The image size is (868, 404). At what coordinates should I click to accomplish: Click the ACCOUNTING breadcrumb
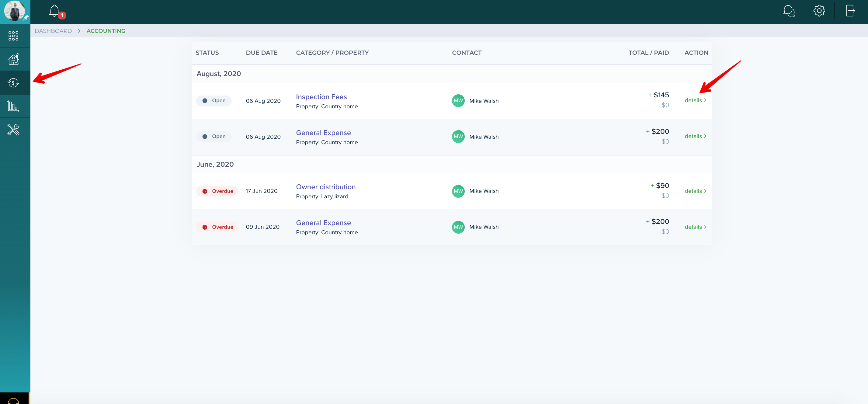(x=106, y=31)
